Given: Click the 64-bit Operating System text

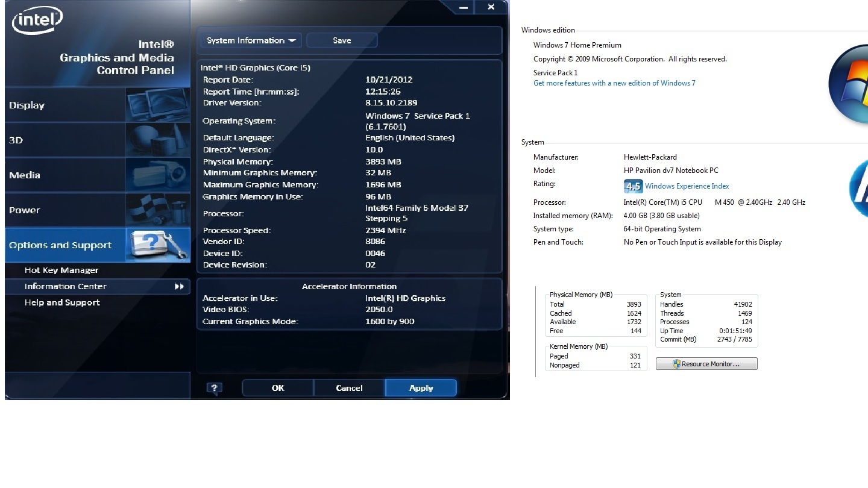Looking at the screenshot, I should pyautogui.click(x=662, y=229).
